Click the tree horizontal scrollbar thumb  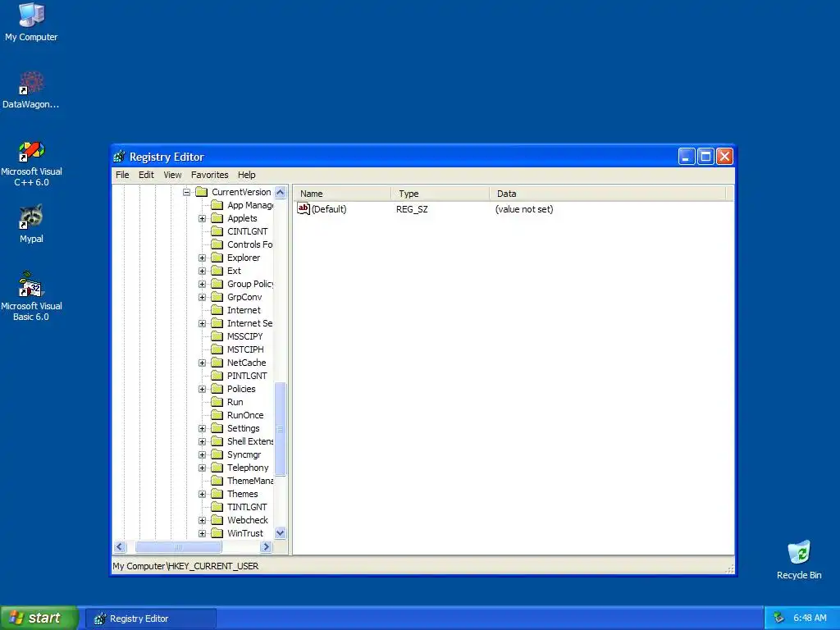178,546
